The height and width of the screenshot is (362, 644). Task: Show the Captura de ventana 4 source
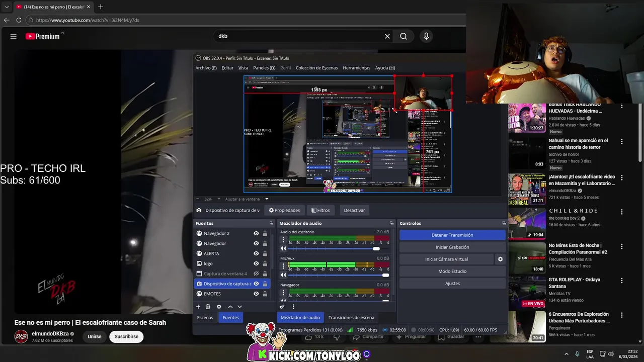click(x=256, y=274)
